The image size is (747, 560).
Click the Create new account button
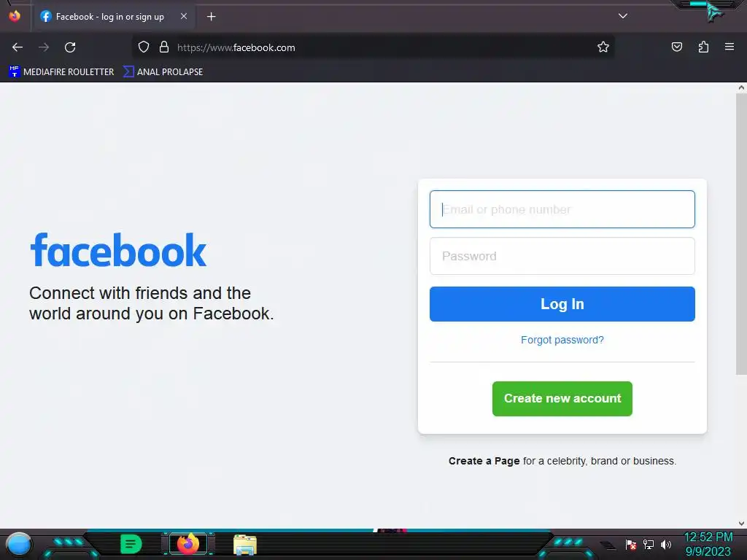coord(562,399)
